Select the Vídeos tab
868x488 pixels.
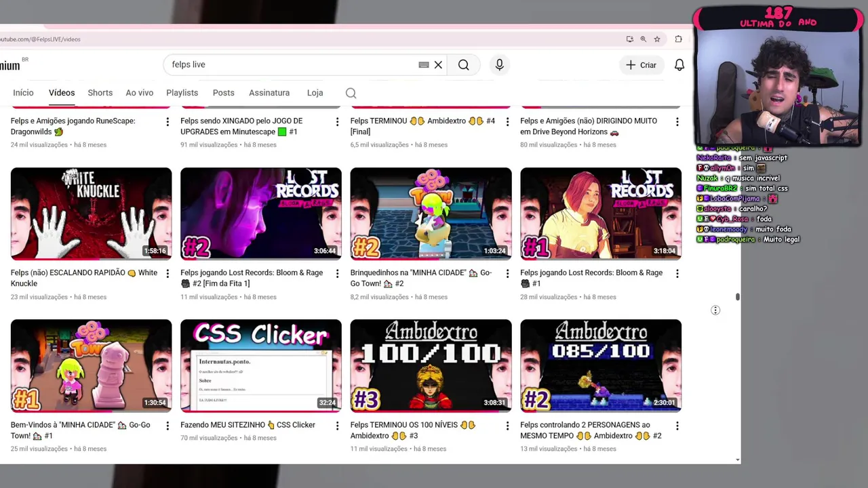62,93
